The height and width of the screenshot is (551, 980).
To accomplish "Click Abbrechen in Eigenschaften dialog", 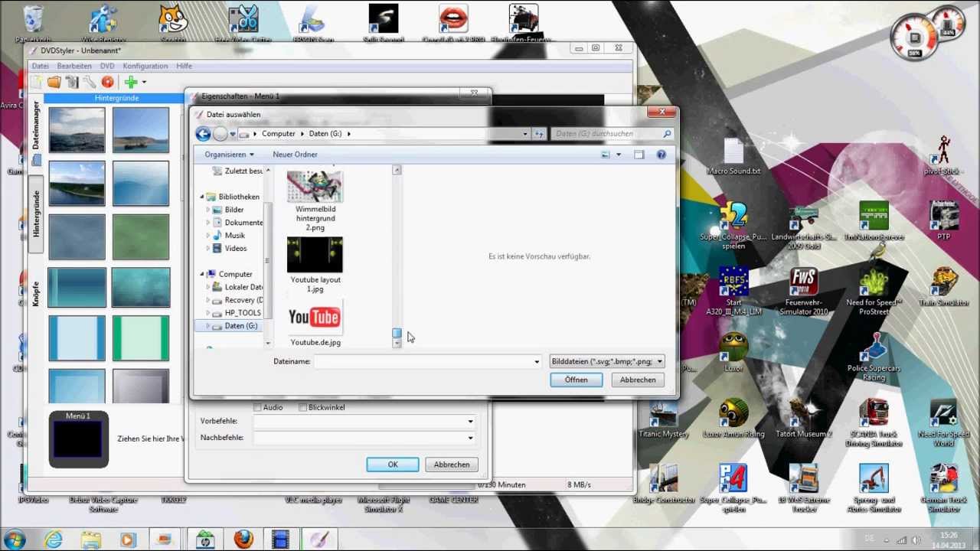I will (x=452, y=465).
